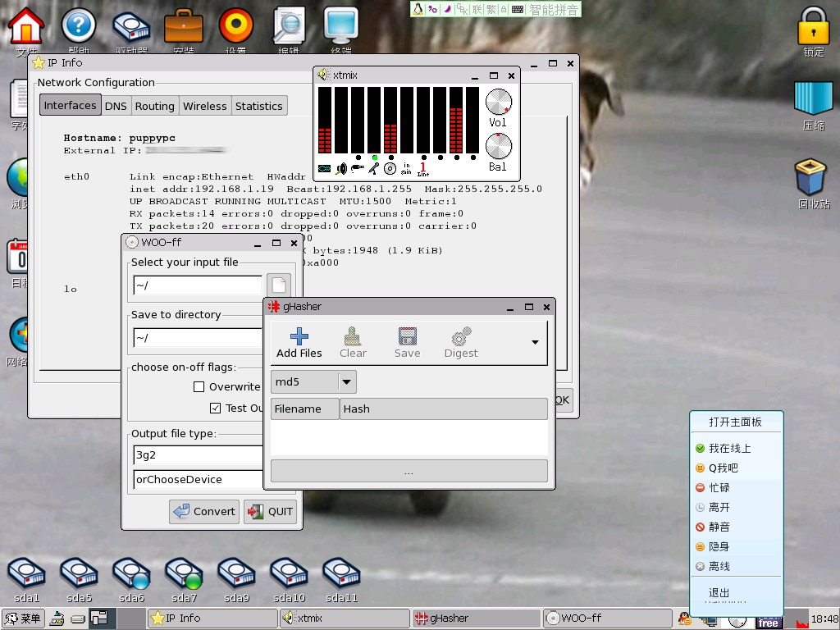
Task: Select the CD icon in xtmix mixer
Action: (x=390, y=168)
